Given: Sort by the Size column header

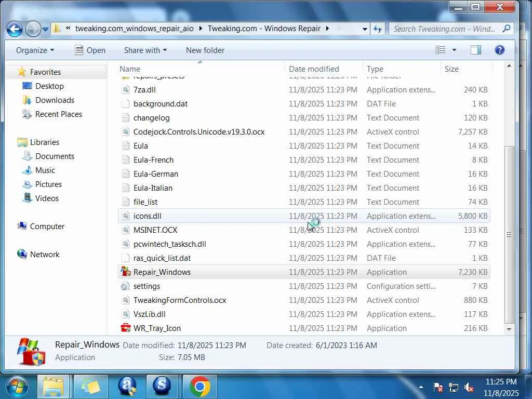Looking at the screenshot, I should tap(466, 69).
